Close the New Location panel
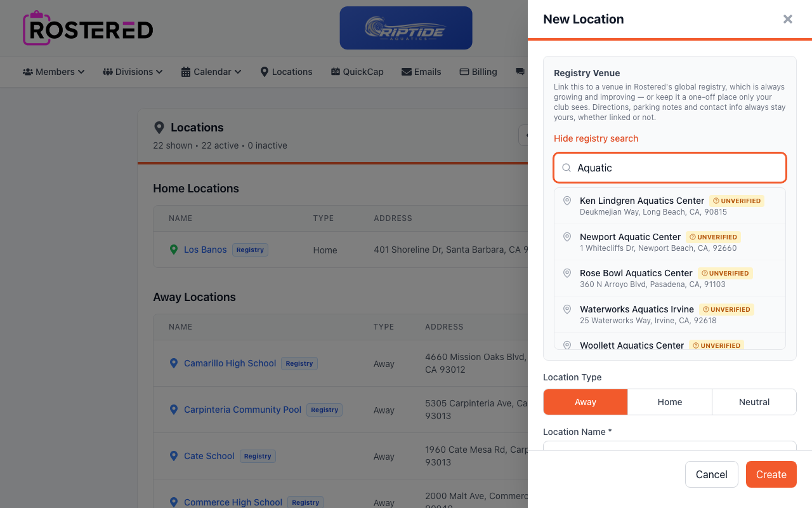The width and height of the screenshot is (812, 508). pyautogui.click(x=788, y=19)
